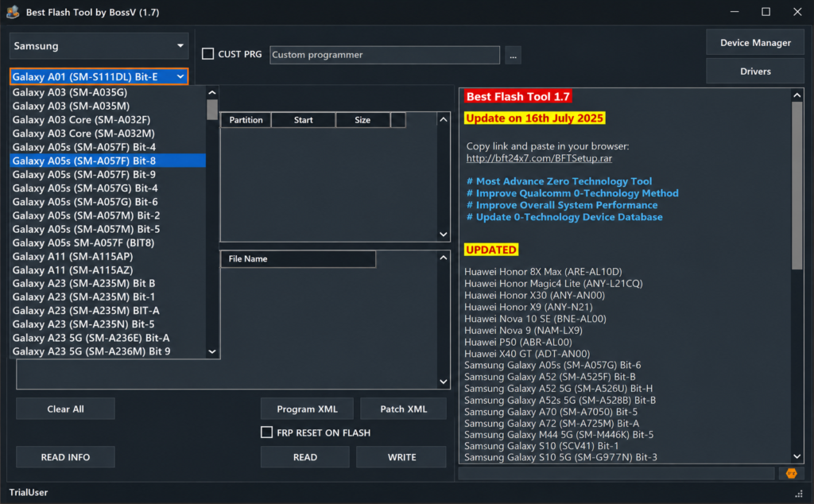Click Patch XML button
Viewport: 814px width, 504px height.
point(403,409)
